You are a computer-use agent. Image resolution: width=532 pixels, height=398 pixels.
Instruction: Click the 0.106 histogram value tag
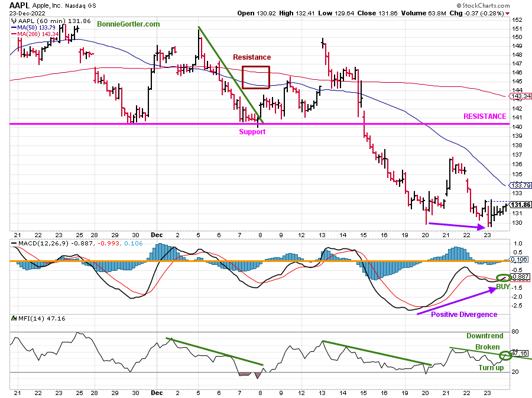519,259
